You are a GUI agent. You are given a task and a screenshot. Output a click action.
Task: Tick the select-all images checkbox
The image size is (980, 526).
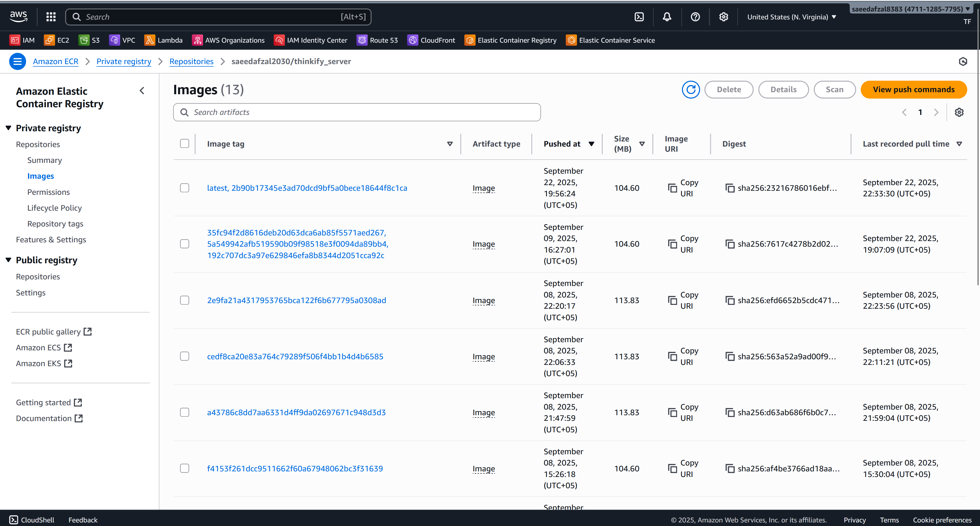pos(184,144)
